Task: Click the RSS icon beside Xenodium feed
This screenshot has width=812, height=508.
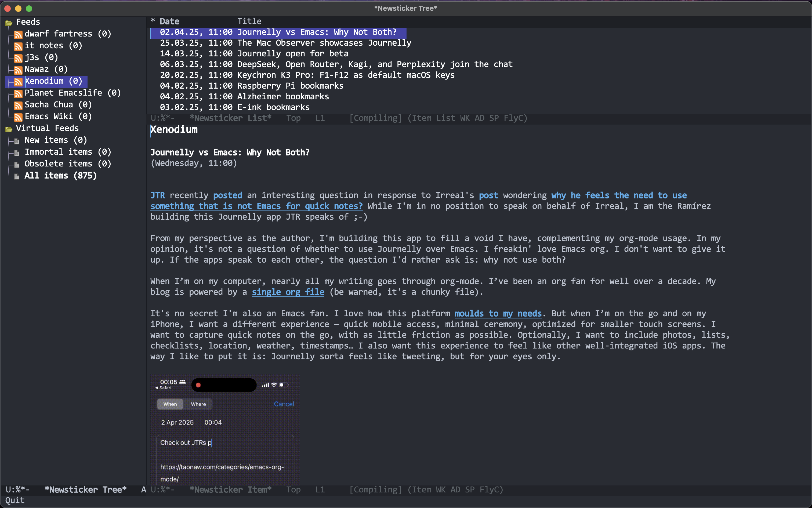Action: 18,82
